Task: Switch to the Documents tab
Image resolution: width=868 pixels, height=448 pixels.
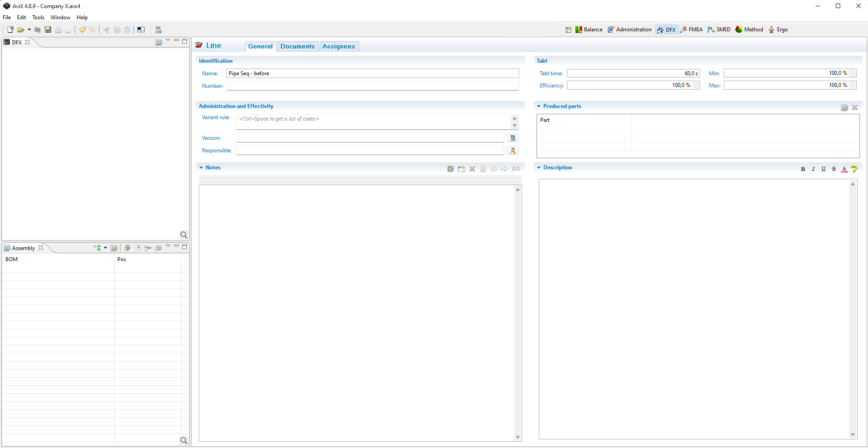Action: click(297, 46)
